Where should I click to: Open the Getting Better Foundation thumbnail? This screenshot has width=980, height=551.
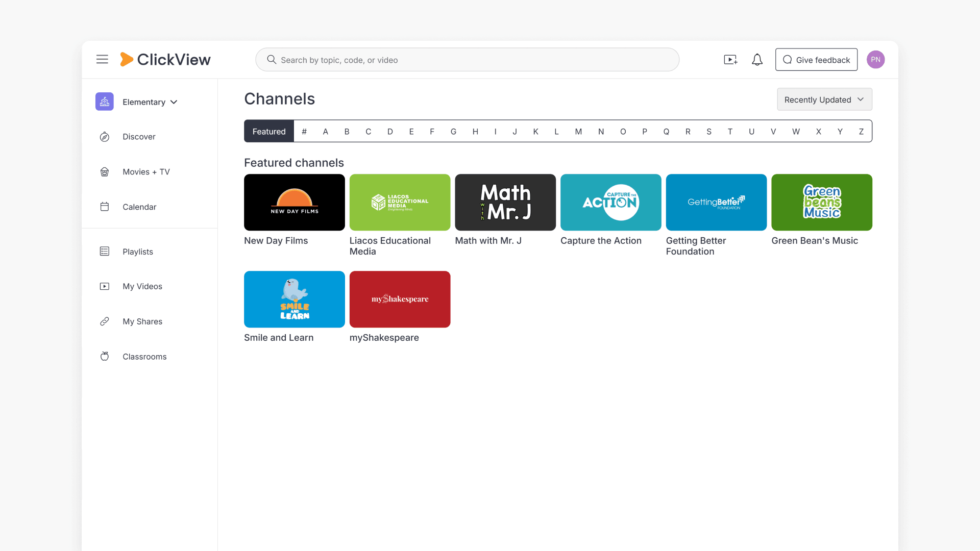click(716, 202)
